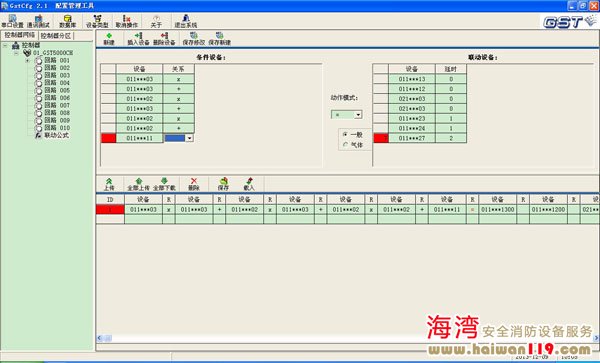Viewport: 600px width, 363px height.
Task: Click the 全部上传 upload all icon
Action: coord(138,184)
